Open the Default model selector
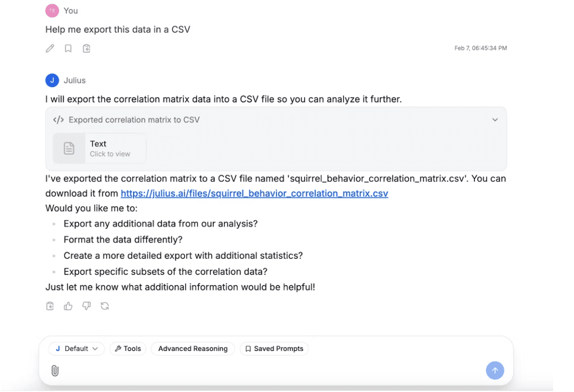574x392 pixels. point(76,348)
